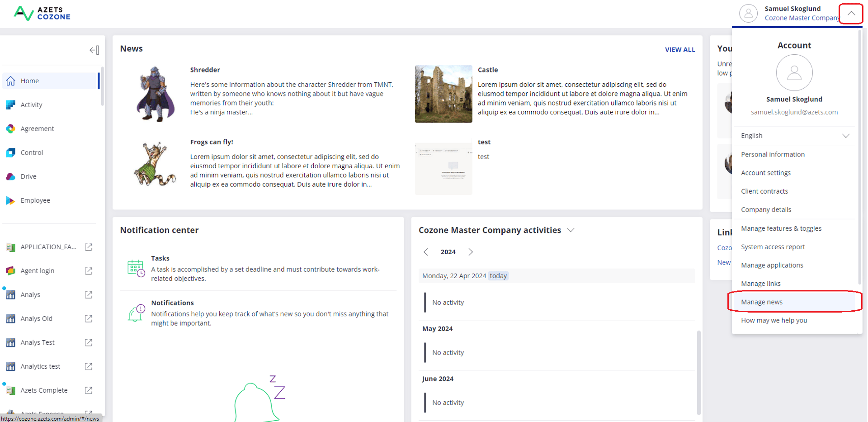Click the flying frog thumbnail
Viewport: 868px width, 422px height.
coord(156,164)
